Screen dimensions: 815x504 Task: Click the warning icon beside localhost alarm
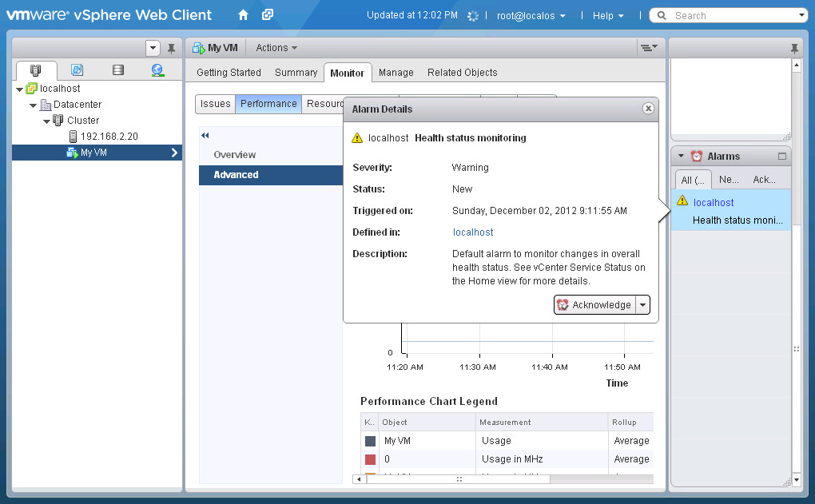[x=682, y=200]
